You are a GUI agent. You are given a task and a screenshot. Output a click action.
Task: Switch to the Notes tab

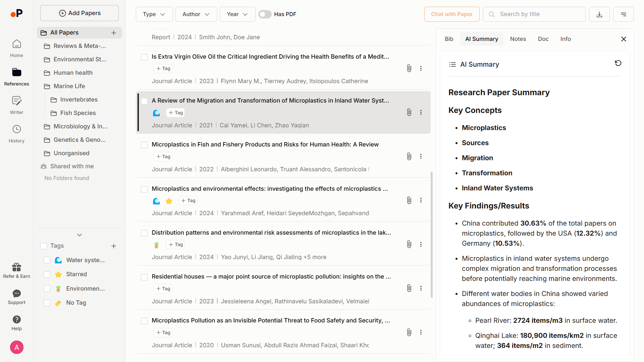click(518, 39)
